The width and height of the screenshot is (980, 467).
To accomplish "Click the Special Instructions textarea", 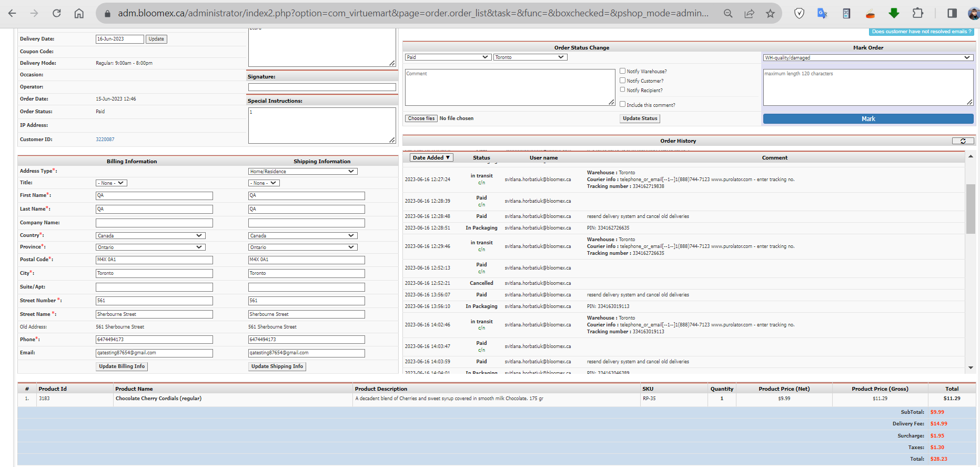I will pos(322,125).
